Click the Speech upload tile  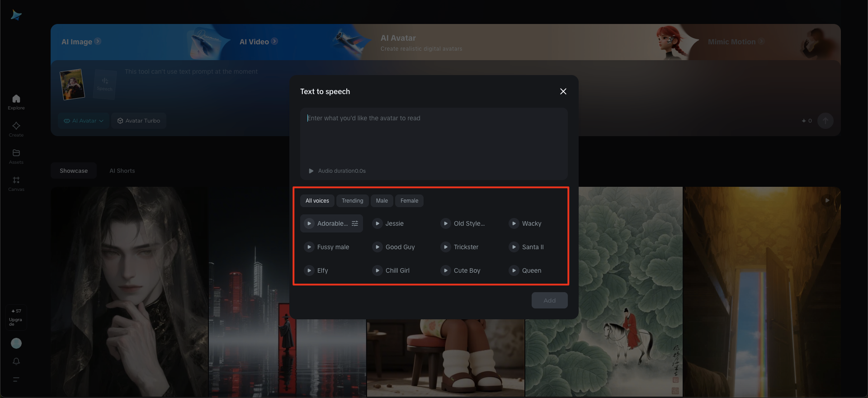click(105, 84)
